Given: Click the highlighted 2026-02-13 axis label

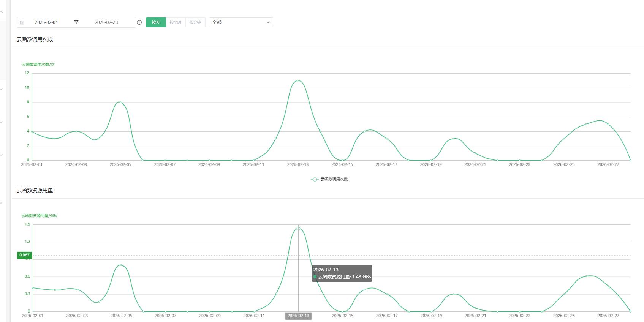Looking at the screenshot, I should 298,316.
